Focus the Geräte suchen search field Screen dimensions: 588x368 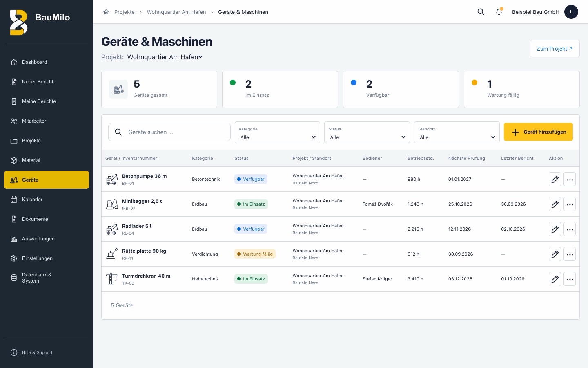pyautogui.click(x=169, y=132)
